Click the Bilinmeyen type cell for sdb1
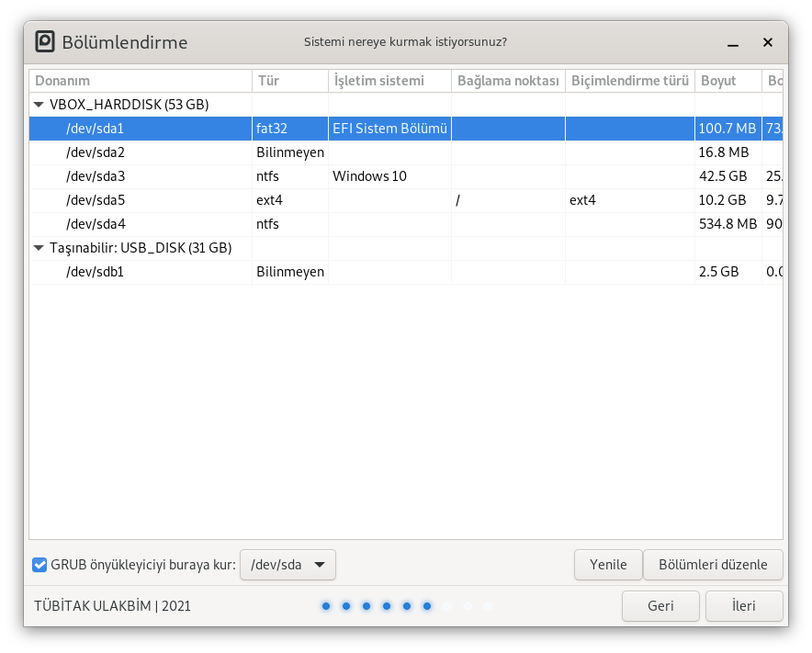Viewport: 812px width, 653px height. pyautogui.click(x=290, y=272)
